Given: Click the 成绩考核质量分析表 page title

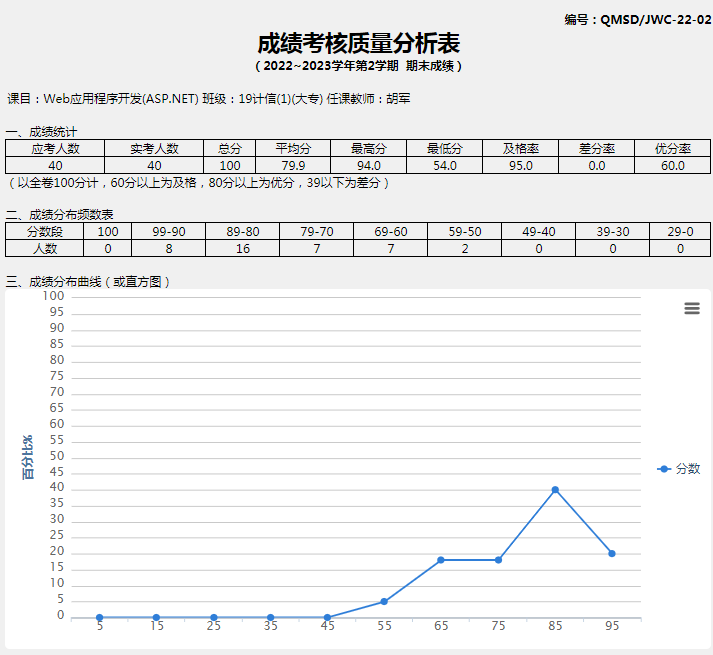Looking at the screenshot, I should point(359,44).
